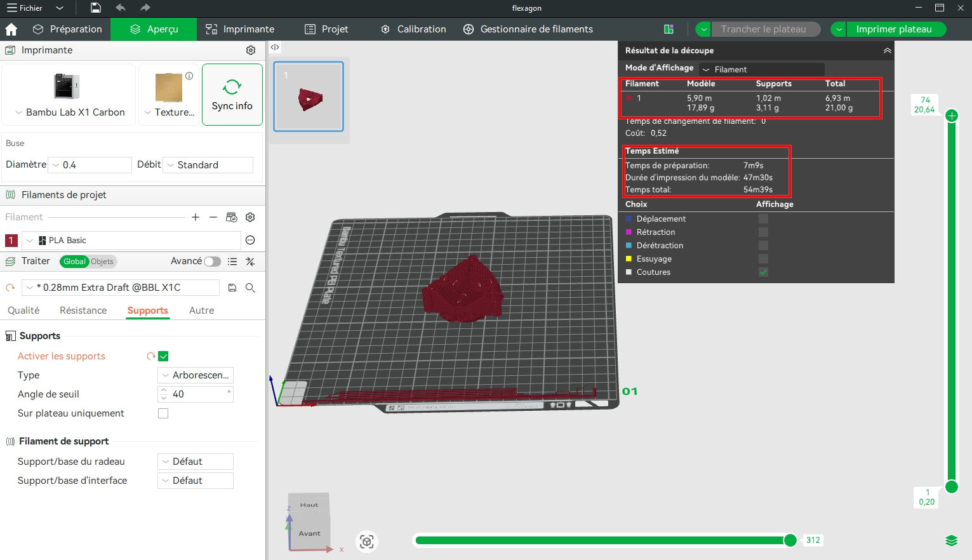Open the compare presets icon
This screenshot has height=560, width=972.
coord(250,262)
